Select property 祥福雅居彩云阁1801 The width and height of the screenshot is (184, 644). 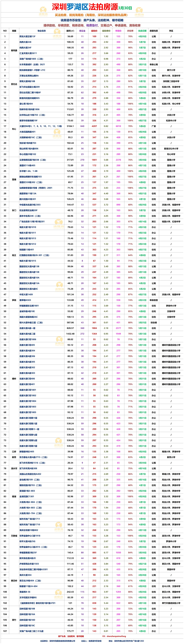click(x=29, y=306)
